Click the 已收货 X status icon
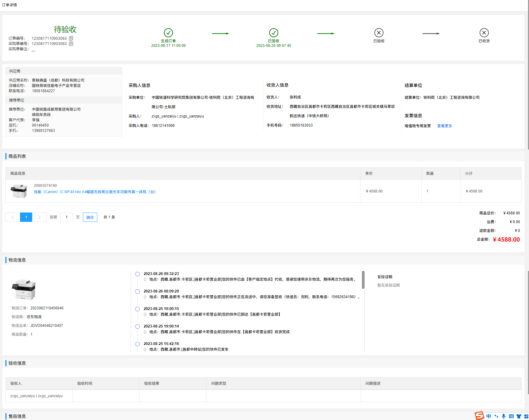The width and height of the screenshot is (529, 420). click(x=484, y=32)
